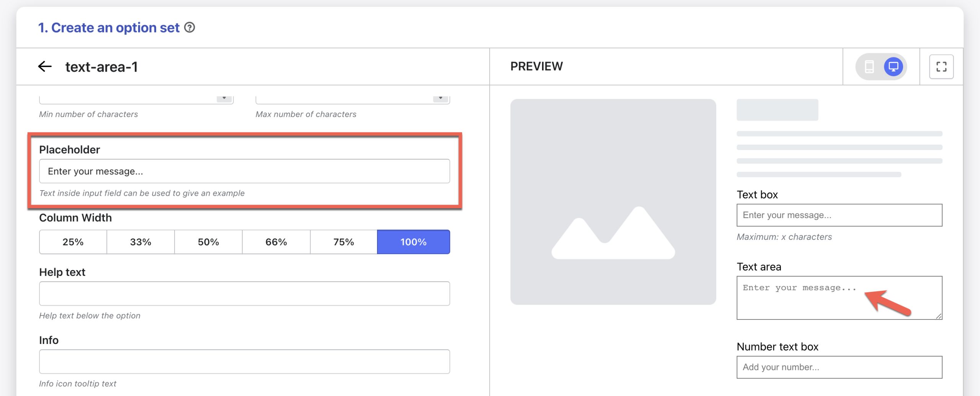Image resolution: width=980 pixels, height=396 pixels.
Task: Click the image placeholder in preview
Action: click(x=613, y=202)
